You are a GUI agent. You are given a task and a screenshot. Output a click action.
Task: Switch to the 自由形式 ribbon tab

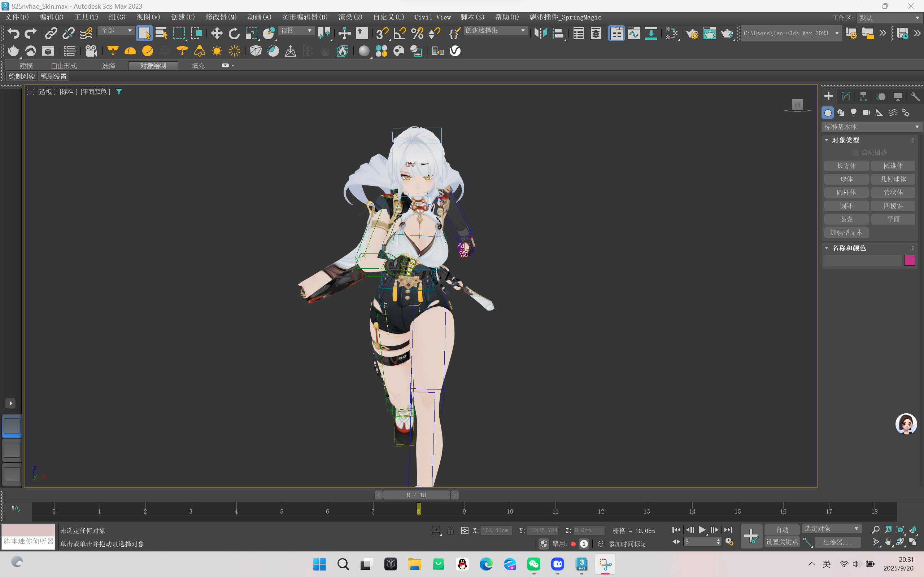[x=64, y=66]
